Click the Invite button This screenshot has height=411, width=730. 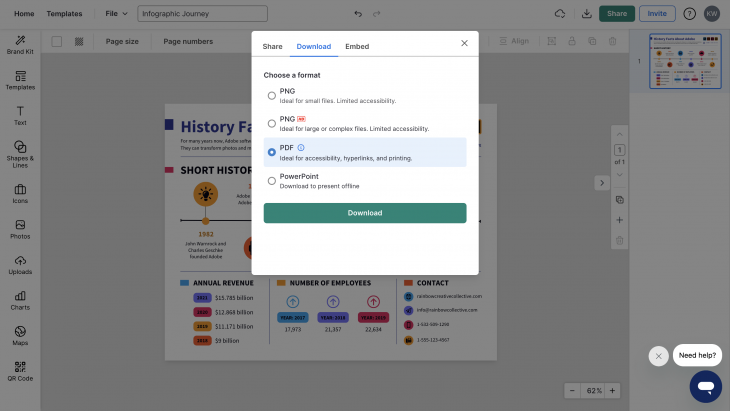(656, 14)
